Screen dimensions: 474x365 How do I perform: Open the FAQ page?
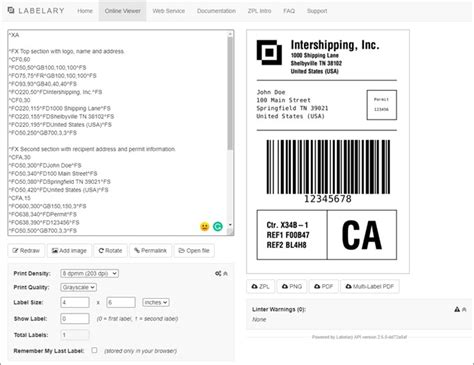click(289, 11)
